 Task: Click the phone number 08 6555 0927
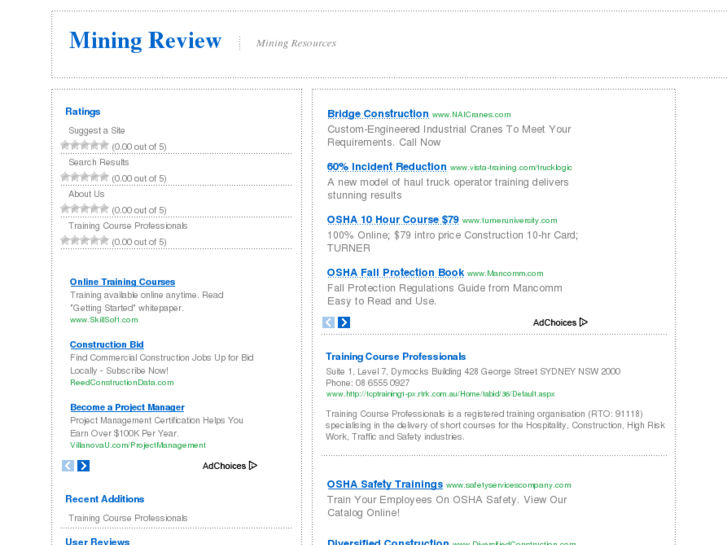[383, 383]
